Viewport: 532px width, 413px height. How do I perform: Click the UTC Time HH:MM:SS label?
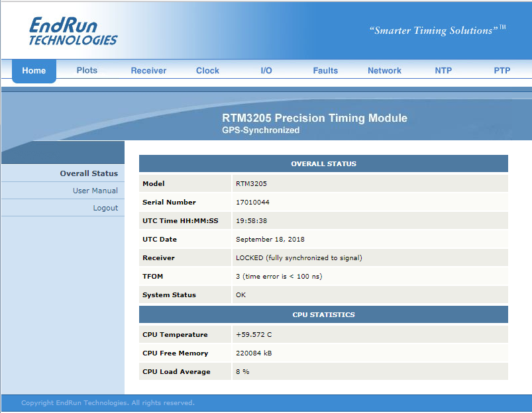[x=180, y=221]
